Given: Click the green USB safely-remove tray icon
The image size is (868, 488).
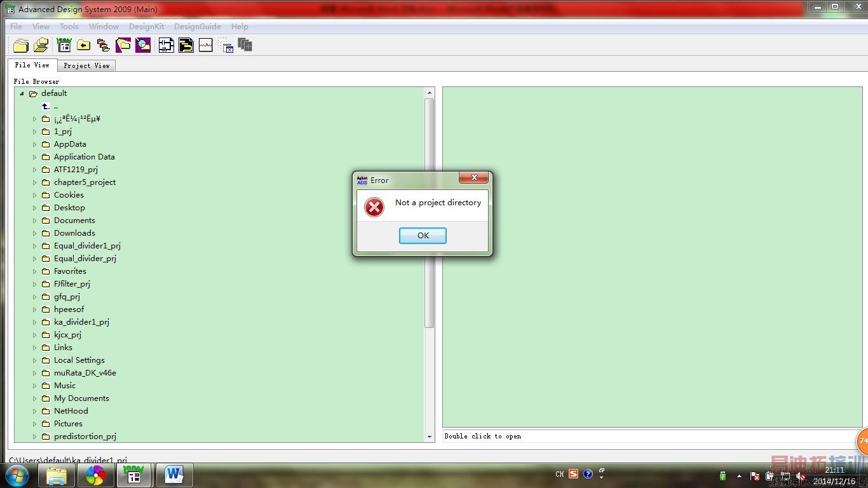Looking at the screenshot, I should pos(722,475).
